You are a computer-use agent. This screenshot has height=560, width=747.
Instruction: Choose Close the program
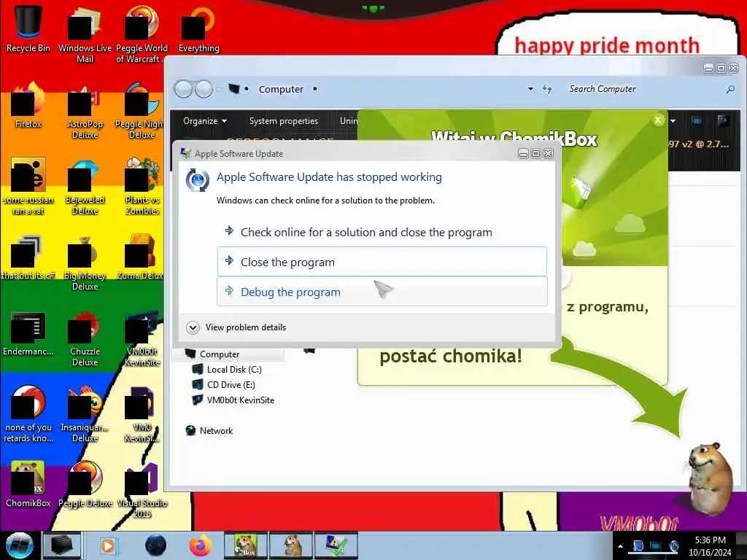382,262
